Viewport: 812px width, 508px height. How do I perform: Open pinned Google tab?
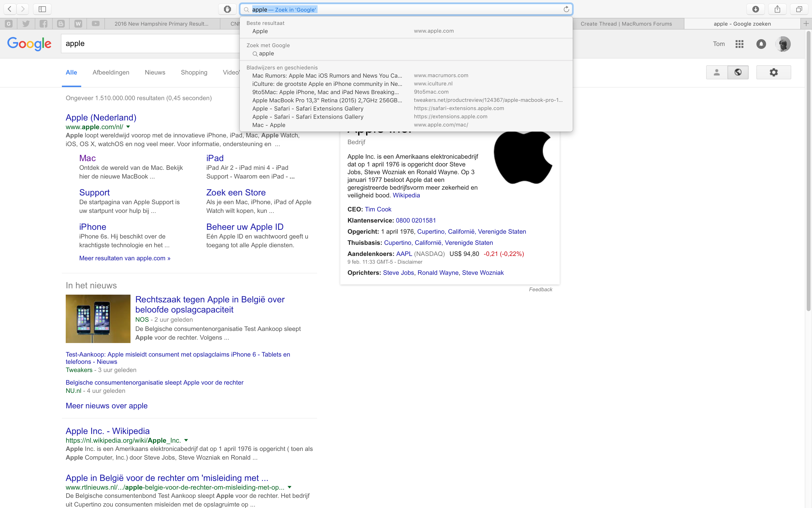tap(9, 23)
